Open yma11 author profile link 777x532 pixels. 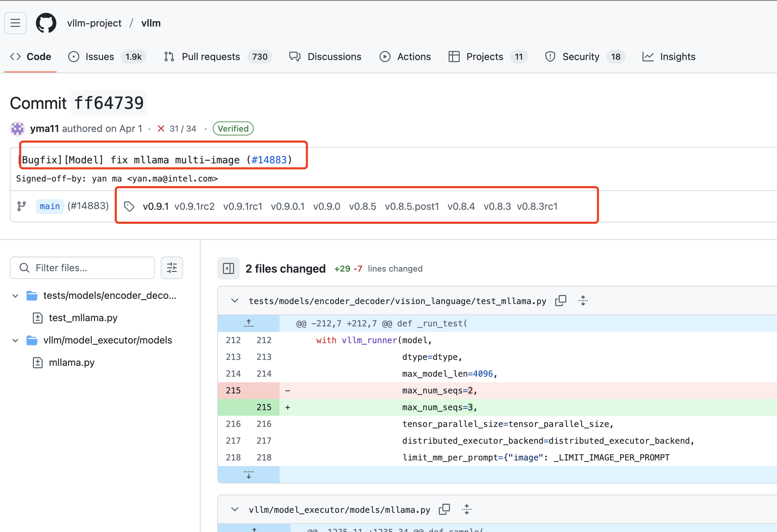click(x=44, y=128)
